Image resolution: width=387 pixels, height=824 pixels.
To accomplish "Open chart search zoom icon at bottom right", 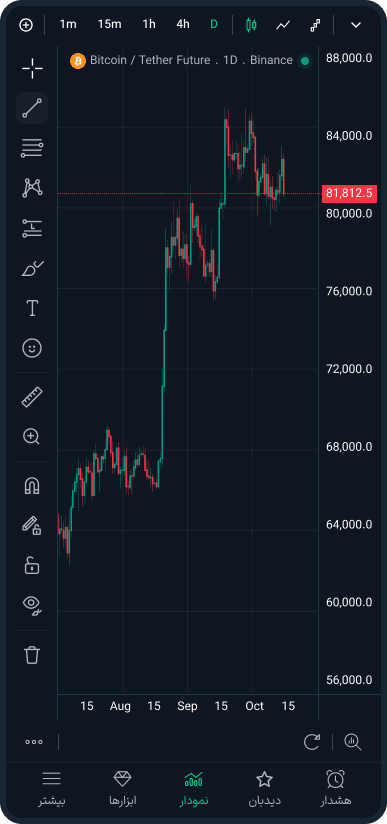I will 353,742.
